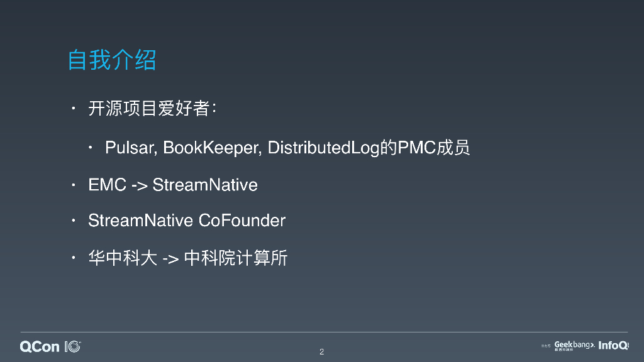Click the slide page number 2
Screen dimensions: 644x362
click(322, 352)
